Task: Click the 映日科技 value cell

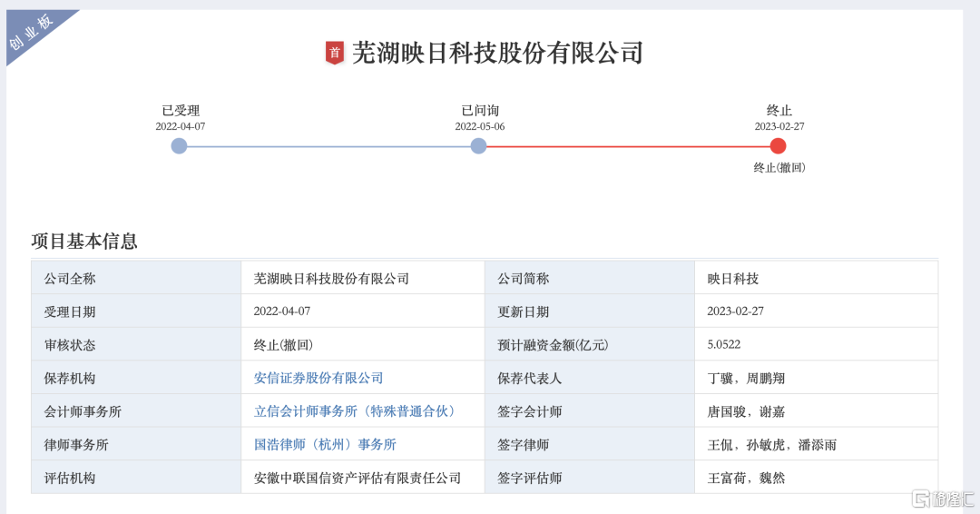Action: tap(817, 278)
